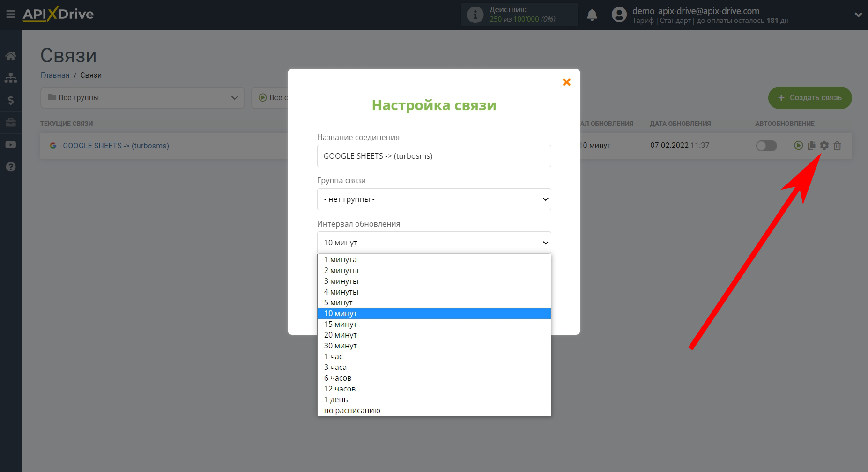Viewport: 868px width, 472px height.
Task: Click 'ДАТА ОБНОВЛЕНИЯ' column header
Action: coord(680,124)
